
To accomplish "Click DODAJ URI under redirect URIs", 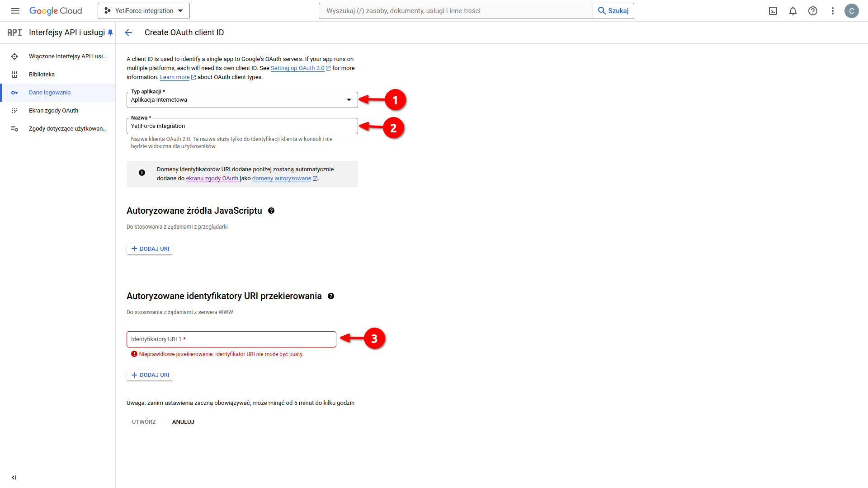I will pos(150,375).
